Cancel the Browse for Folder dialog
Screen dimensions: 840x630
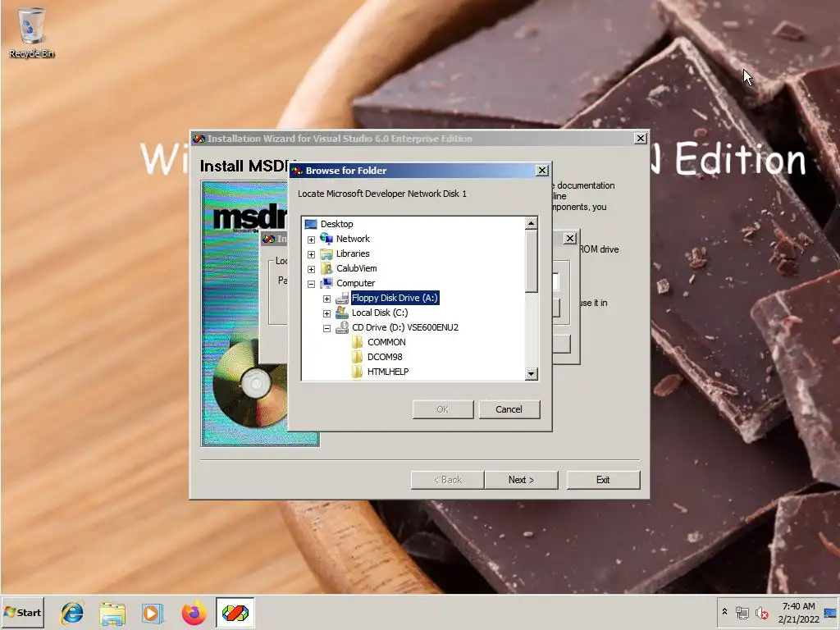(x=509, y=409)
